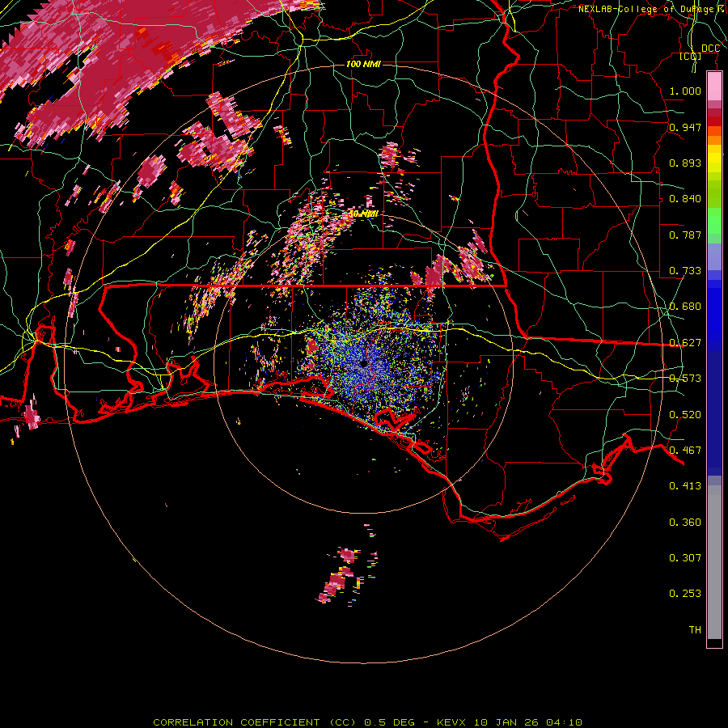Pick the gray color bar segment
This screenshot has height=728, width=728.
(714, 562)
